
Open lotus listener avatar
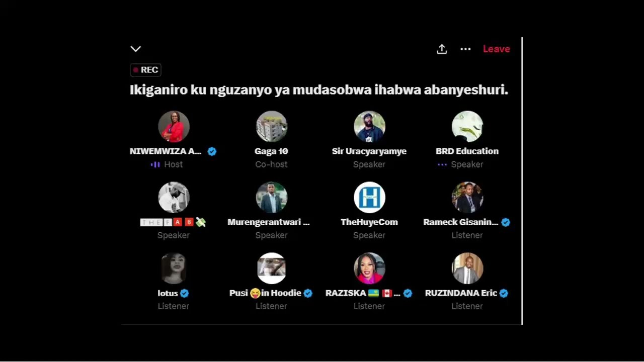pyautogui.click(x=174, y=268)
